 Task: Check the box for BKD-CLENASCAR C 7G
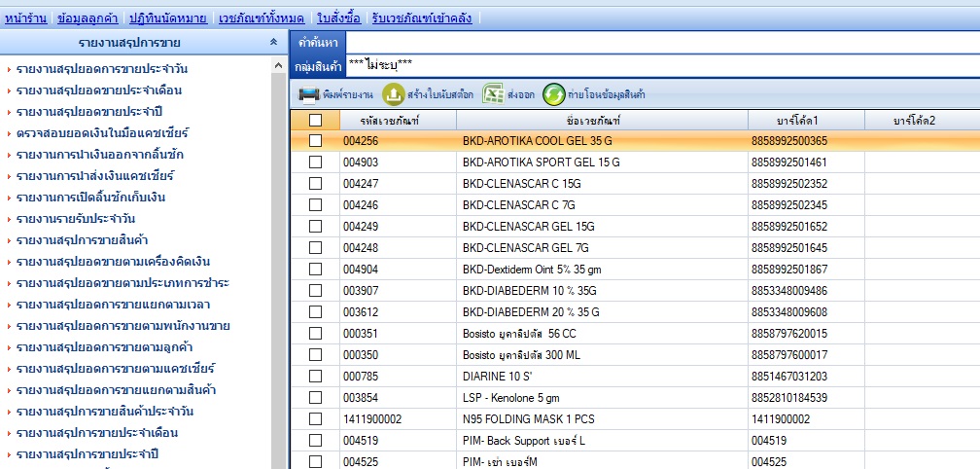click(x=316, y=204)
